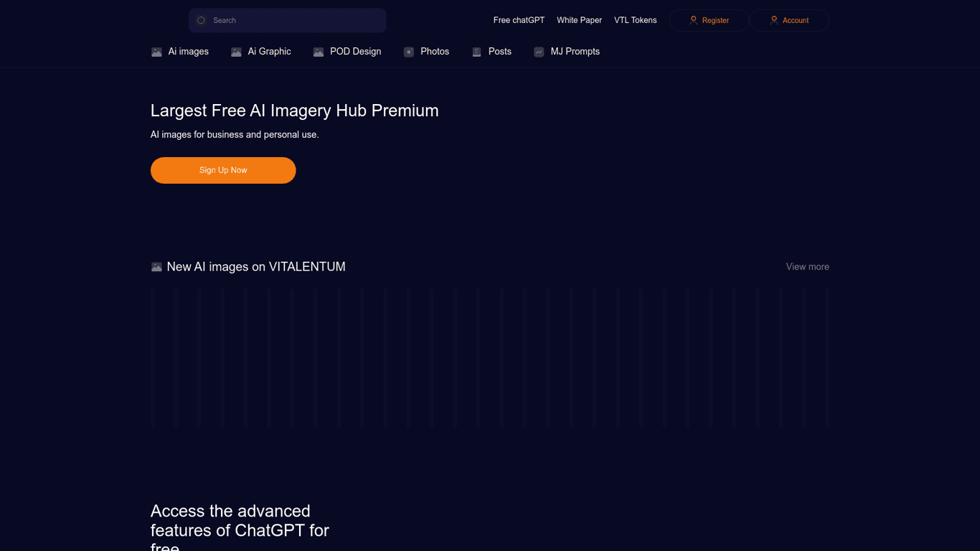Click View more for new AI images

click(807, 267)
